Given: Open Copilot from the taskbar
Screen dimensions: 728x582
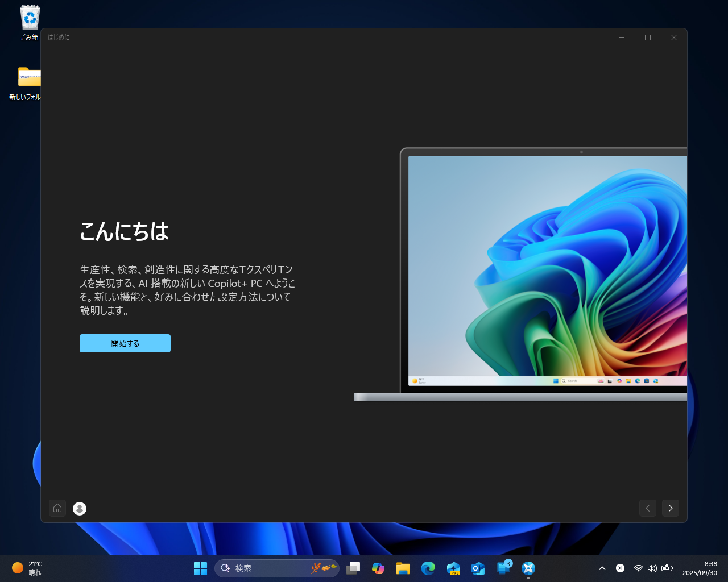Looking at the screenshot, I should pos(378,568).
